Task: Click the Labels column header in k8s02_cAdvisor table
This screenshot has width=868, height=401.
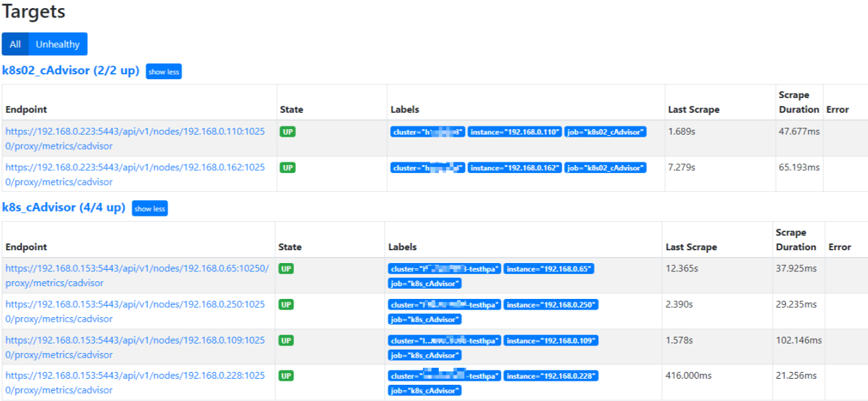Action: click(x=405, y=110)
